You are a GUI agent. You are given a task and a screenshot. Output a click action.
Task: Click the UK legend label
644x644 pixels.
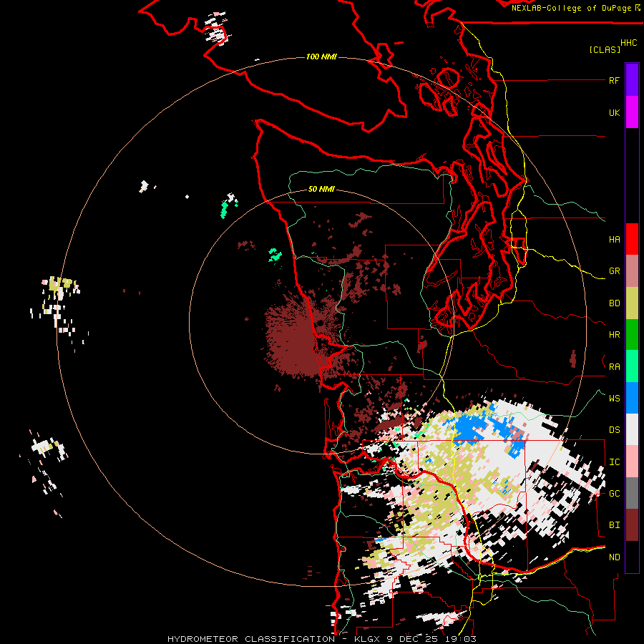pos(614,112)
